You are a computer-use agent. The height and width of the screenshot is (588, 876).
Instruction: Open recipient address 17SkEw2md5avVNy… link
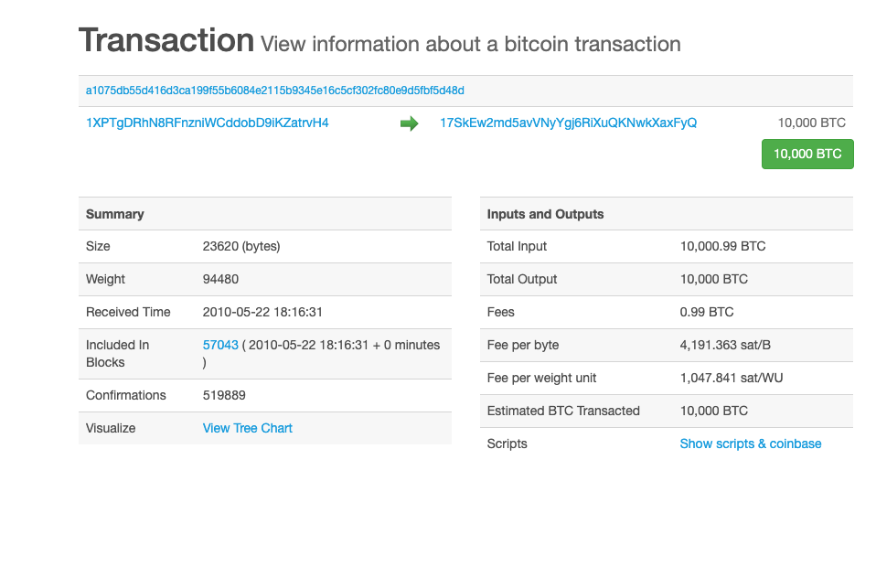coord(568,123)
